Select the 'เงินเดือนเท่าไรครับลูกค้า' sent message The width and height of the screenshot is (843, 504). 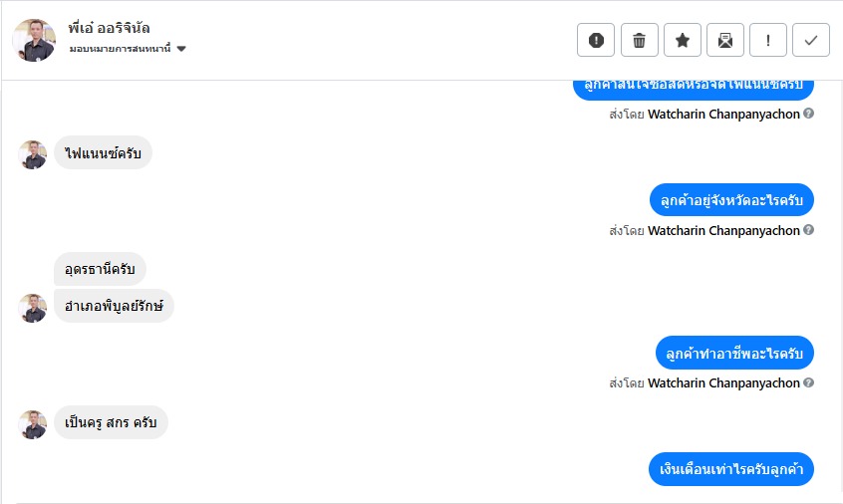click(x=731, y=469)
